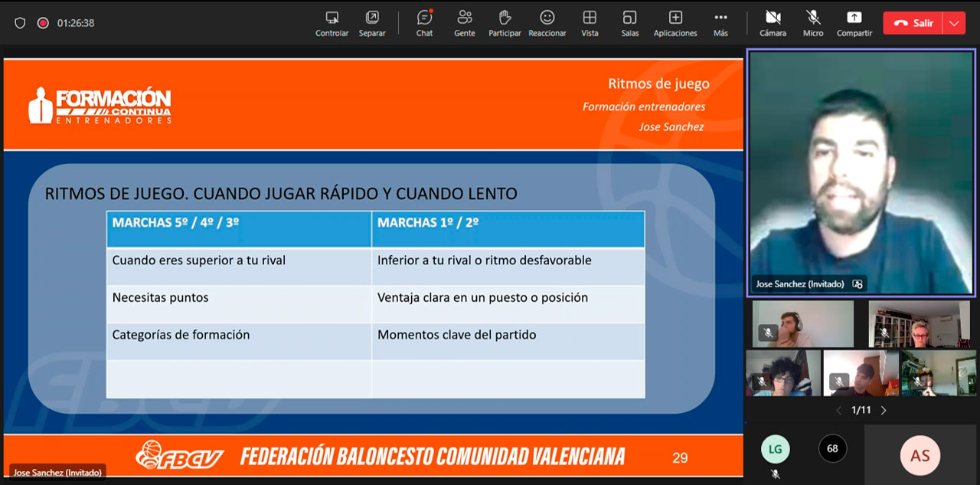Click 'FEDERACIÓN BALONCESTO COMUNIDAD VALENCIANA' footer text
This screenshot has width=980, height=485.
[x=433, y=457]
